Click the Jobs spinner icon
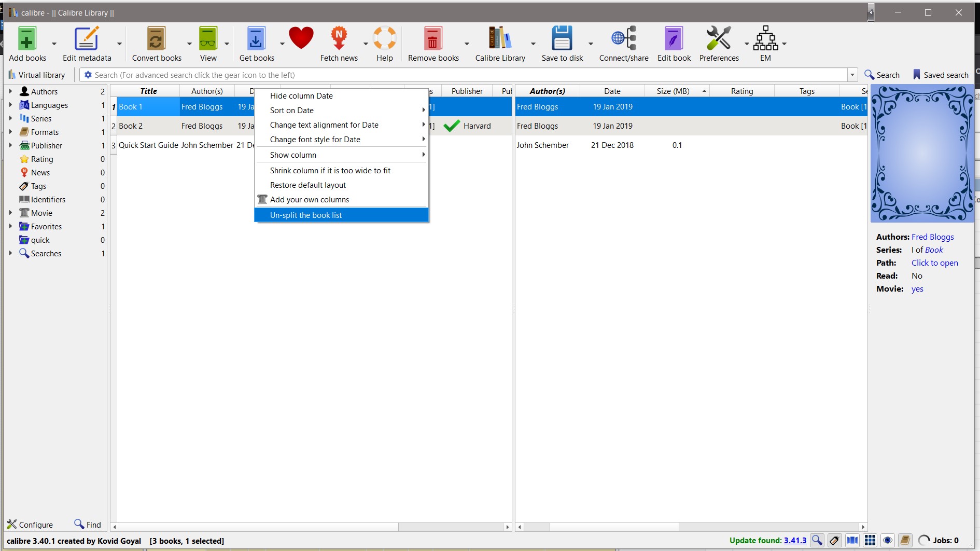Screen dimensions: 980x551 (924, 540)
